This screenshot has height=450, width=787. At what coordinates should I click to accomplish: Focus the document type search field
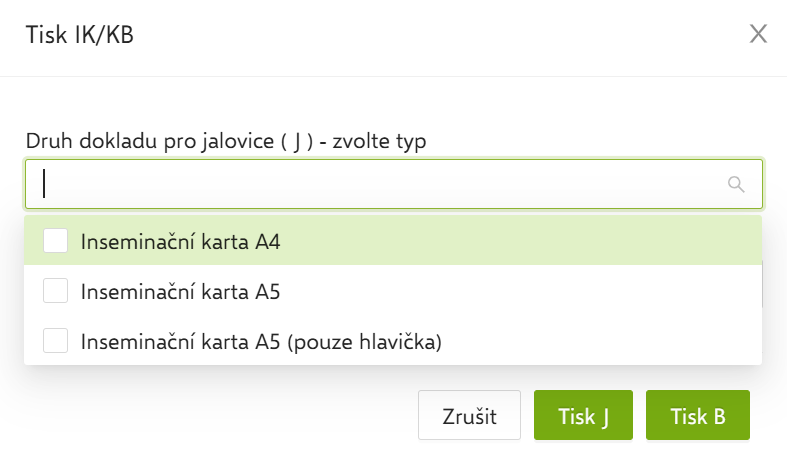point(380,184)
